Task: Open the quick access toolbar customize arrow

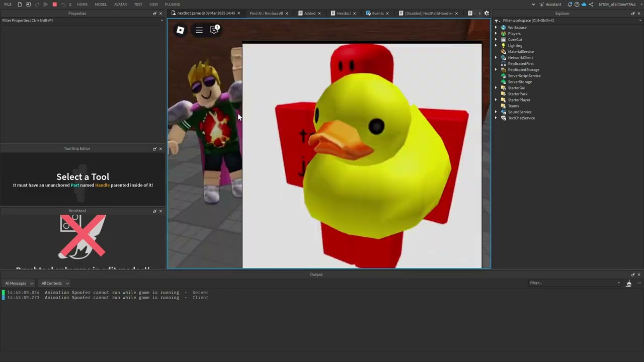Action: 70,5
